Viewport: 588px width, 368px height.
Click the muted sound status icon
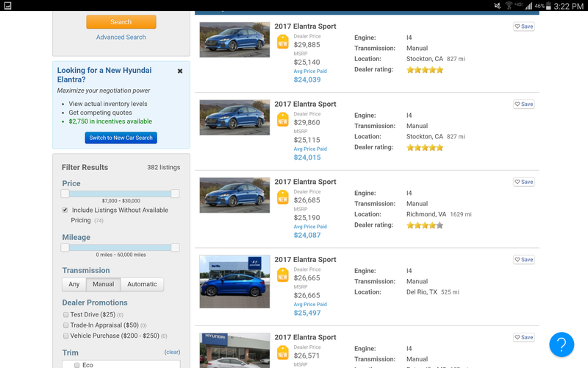coord(498,6)
